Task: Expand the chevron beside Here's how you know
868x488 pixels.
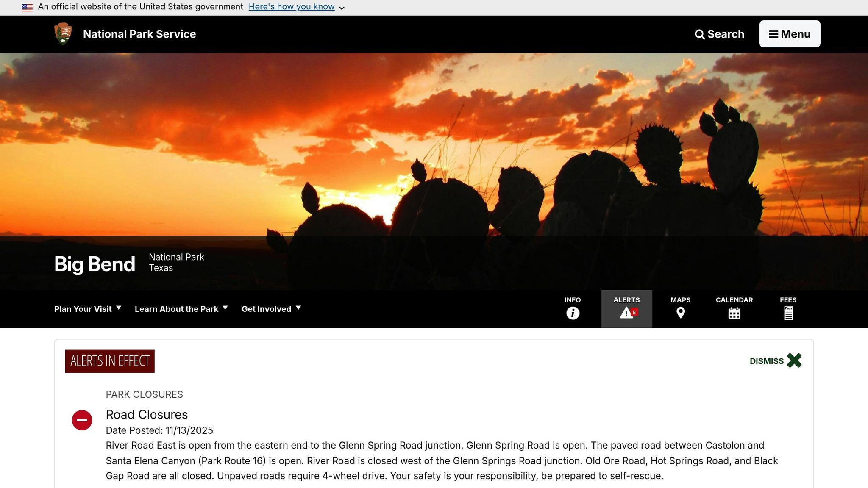Action: (x=342, y=8)
